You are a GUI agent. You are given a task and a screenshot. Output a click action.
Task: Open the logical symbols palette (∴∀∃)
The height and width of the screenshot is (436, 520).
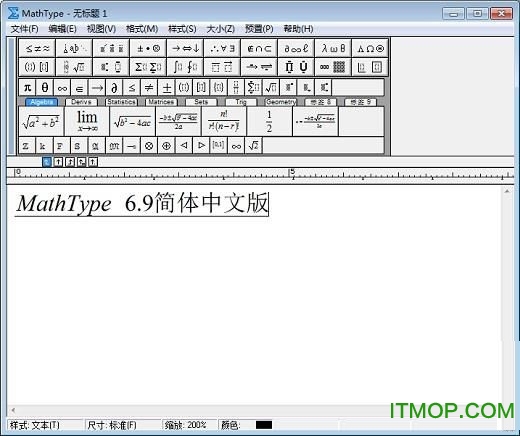(x=222, y=49)
